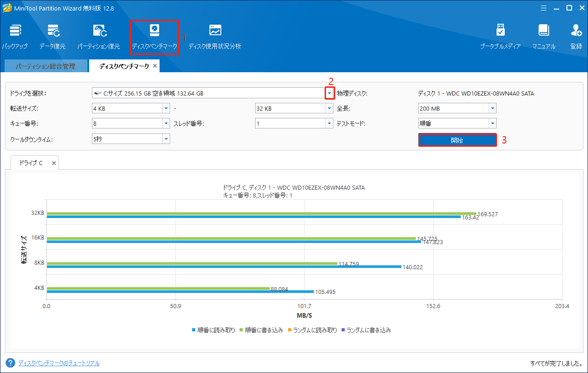Click the キュー番号: 8,スレッド番号: 1 subtitle

pos(258,195)
